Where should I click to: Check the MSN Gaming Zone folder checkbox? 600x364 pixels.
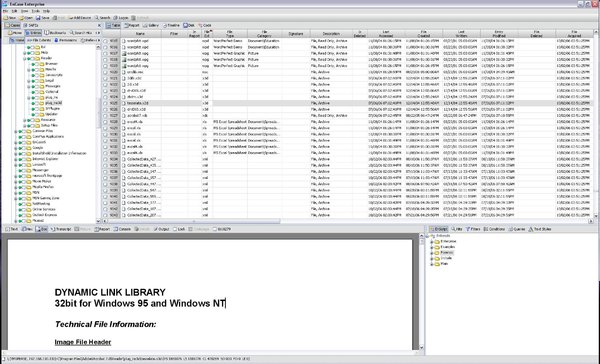(24, 198)
